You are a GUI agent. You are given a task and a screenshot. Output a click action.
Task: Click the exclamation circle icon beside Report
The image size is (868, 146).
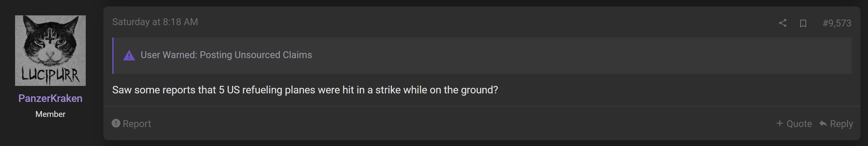116,123
